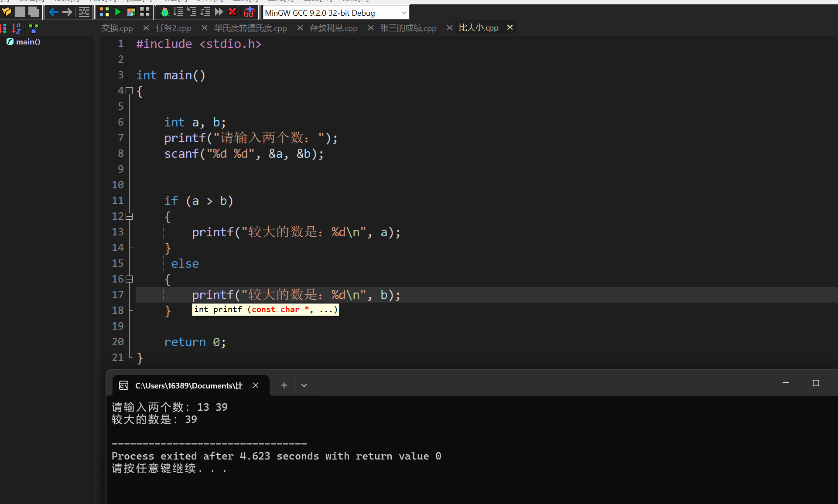Run program with green play button
Viewport: 838px width, 504px height.
[x=117, y=12]
